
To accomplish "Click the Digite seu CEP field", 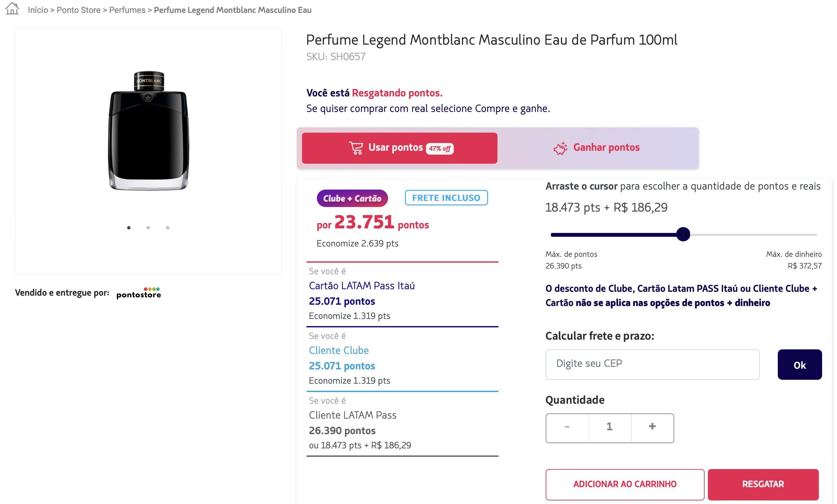I will coord(652,365).
